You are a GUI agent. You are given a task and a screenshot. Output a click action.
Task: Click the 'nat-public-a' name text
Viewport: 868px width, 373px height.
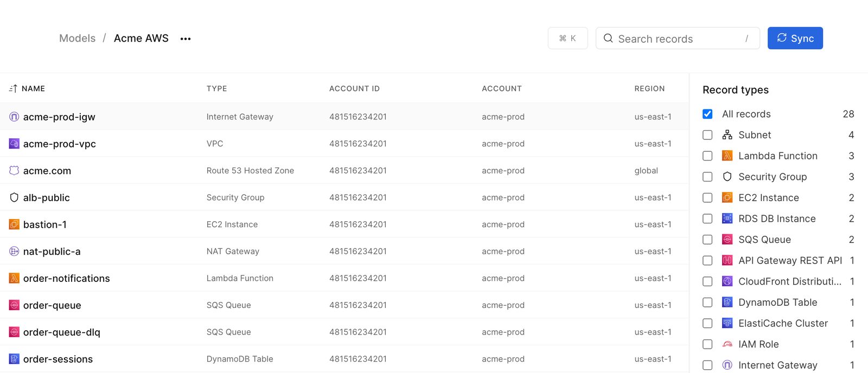52,252
